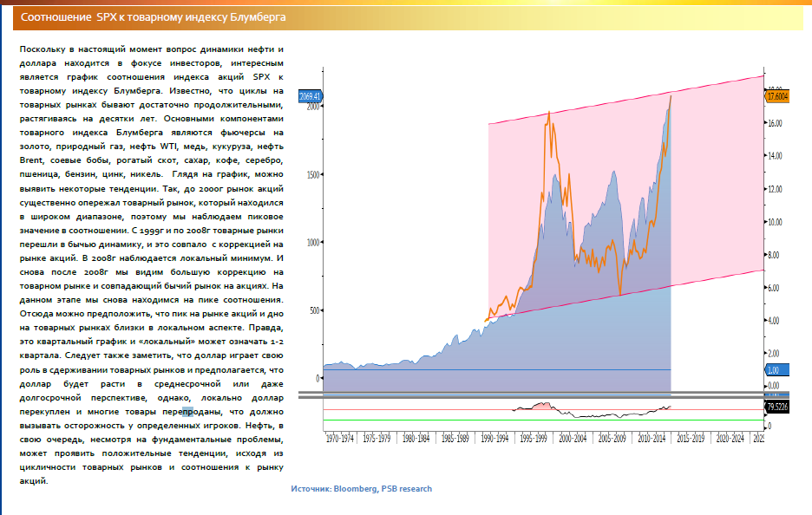Viewport: 812px width, 515px height.
Task: Click the 1970-1974 x-axis label
Action: point(339,439)
